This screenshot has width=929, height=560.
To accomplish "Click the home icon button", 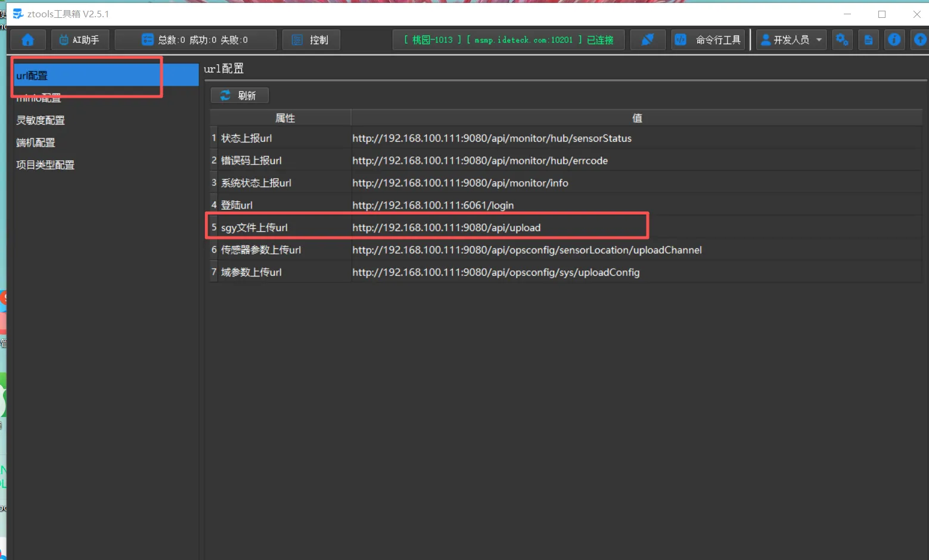I will coord(27,40).
